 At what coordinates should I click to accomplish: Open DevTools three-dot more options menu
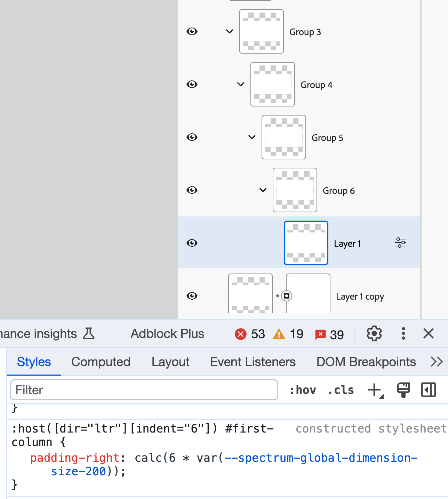[403, 334]
